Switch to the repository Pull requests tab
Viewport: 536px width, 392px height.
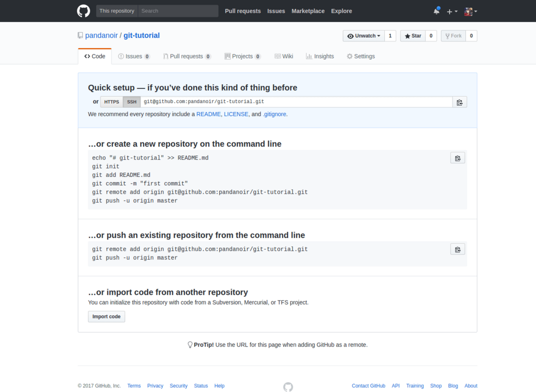[x=187, y=57]
